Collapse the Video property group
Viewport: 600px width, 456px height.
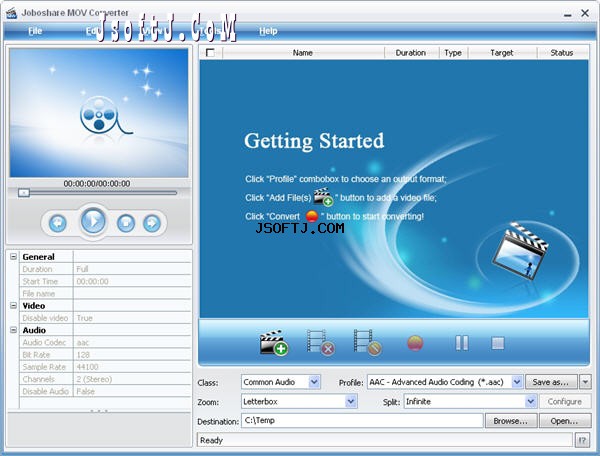13,305
